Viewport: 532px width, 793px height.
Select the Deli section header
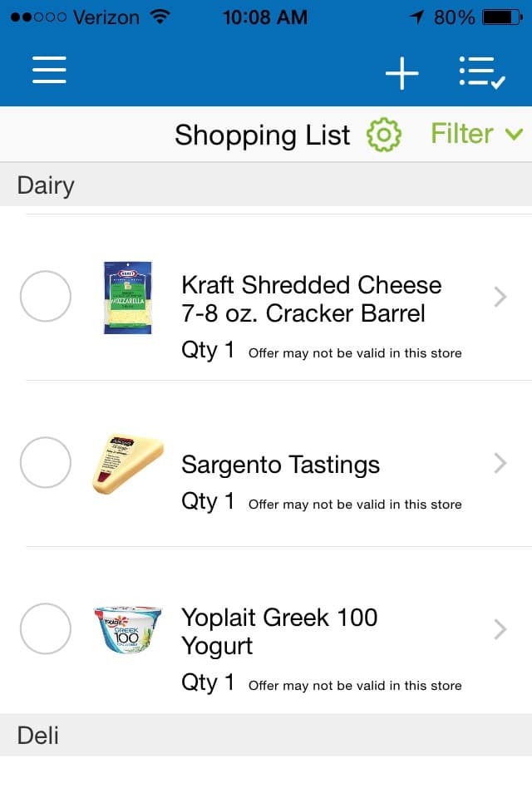point(266,735)
